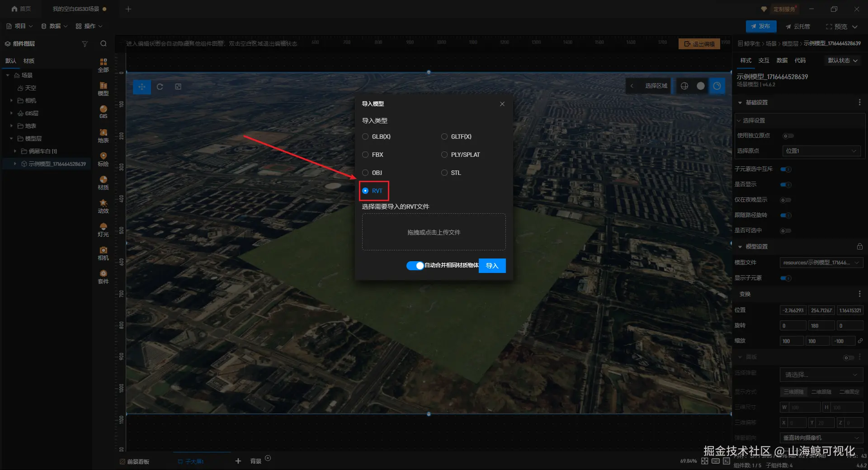Collapse the 选择设置 section
This screenshot has height=470, width=868.
pos(739,121)
